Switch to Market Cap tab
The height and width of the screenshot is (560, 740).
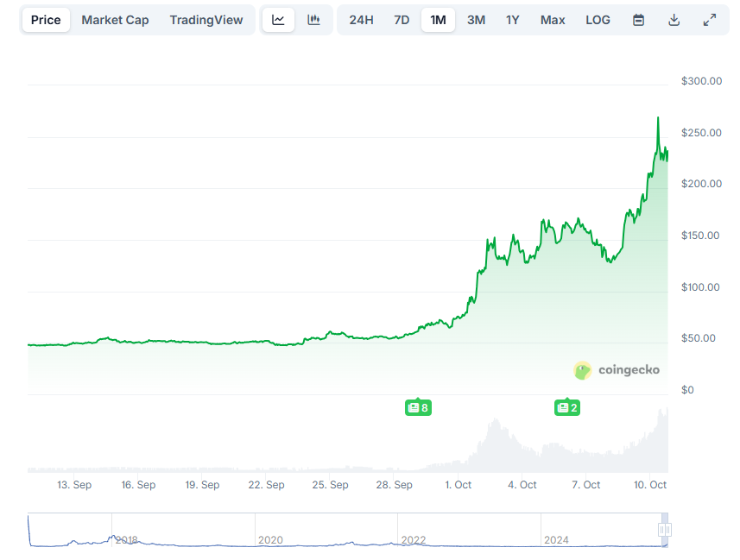[x=115, y=20]
